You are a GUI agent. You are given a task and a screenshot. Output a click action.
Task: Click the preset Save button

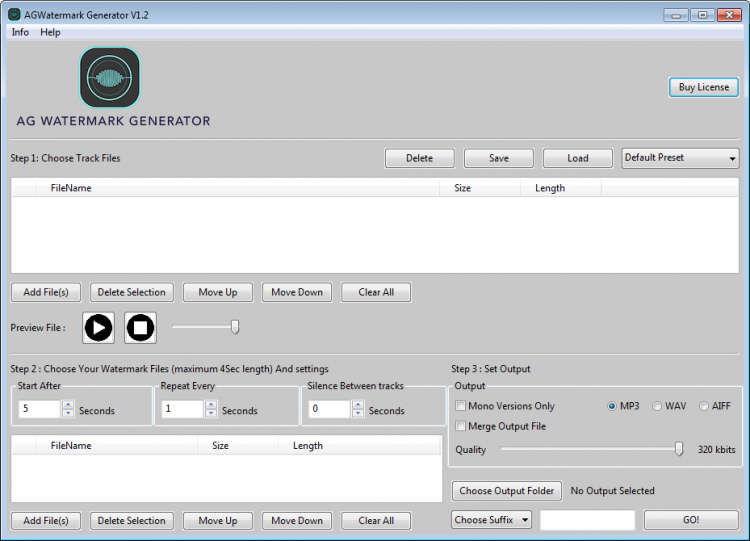coord(498,158)
